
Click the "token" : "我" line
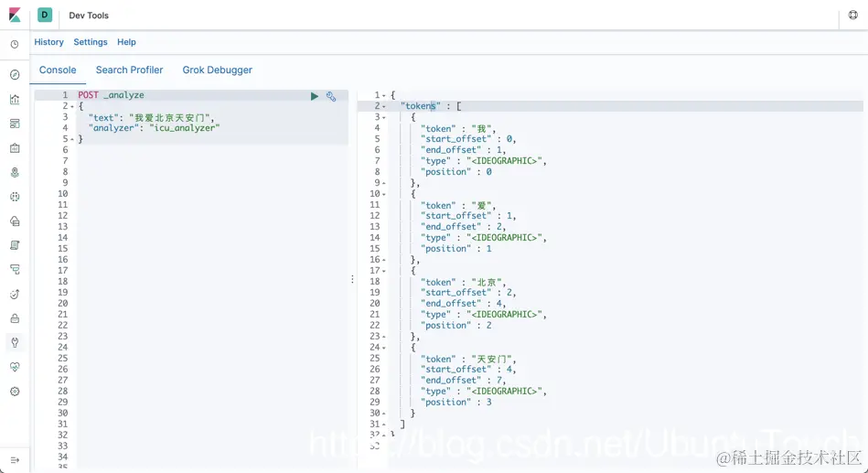point(458,128)
